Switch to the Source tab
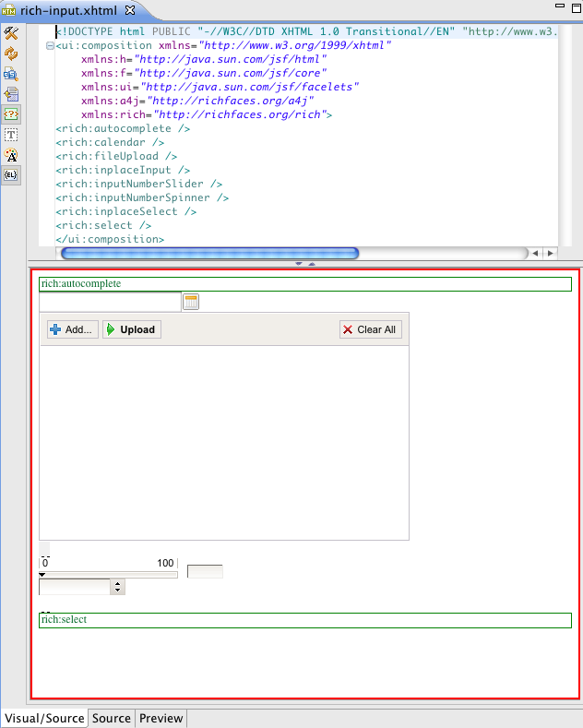This screenshot has width=583, height=728. point(112,718)
